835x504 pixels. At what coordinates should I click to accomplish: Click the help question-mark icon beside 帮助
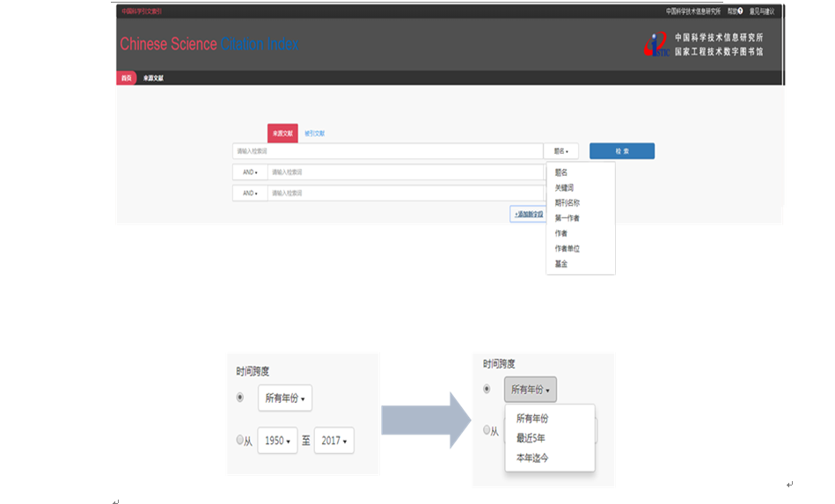point(740,11)
